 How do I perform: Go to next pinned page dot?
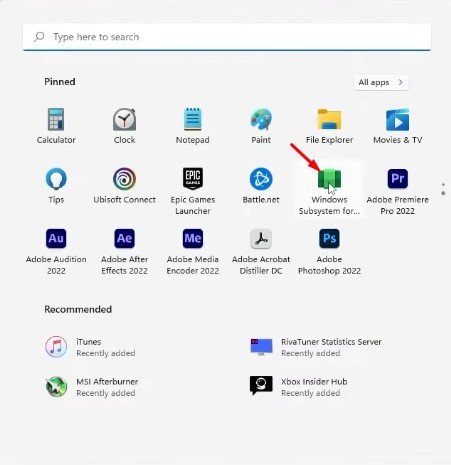point(443,193)
